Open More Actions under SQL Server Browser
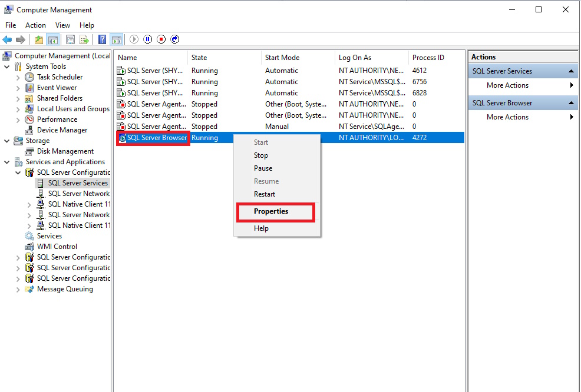 523,117
